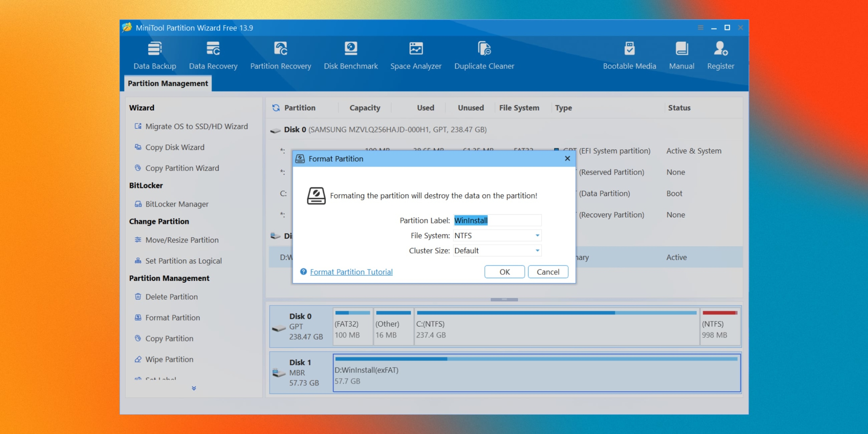Select the FAT32 100 MB disk map block
868x434 pixels.
(353, 327)
